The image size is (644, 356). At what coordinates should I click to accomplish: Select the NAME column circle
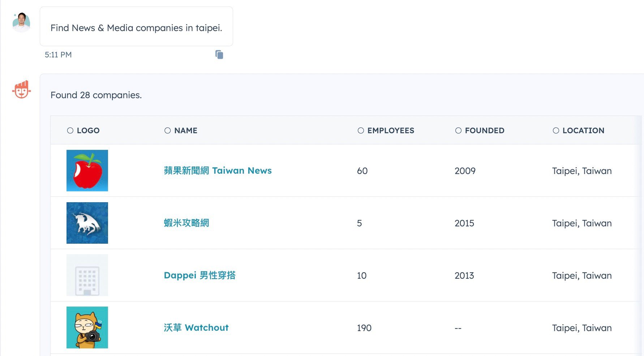coord(167,130)
